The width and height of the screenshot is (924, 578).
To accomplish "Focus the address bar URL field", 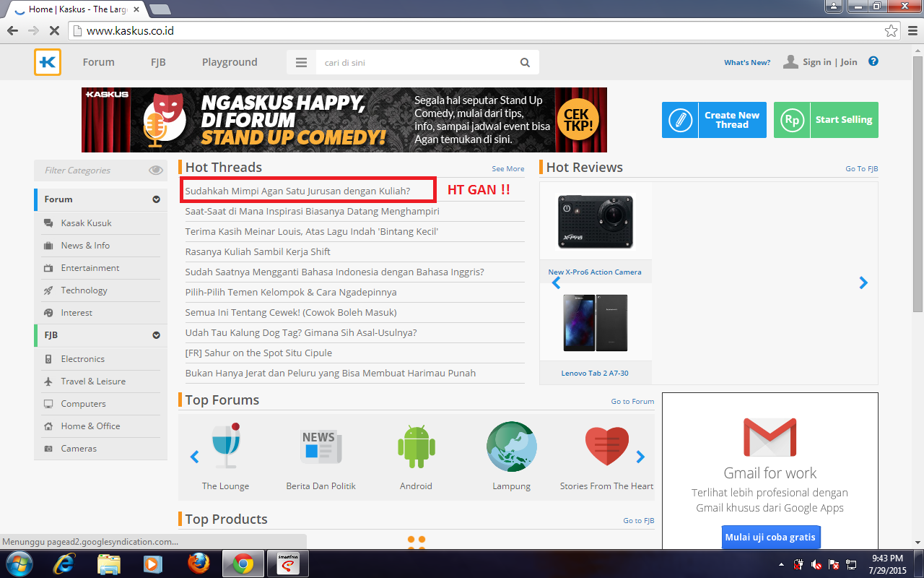I will pyautogui.click(x=484, y=31).
